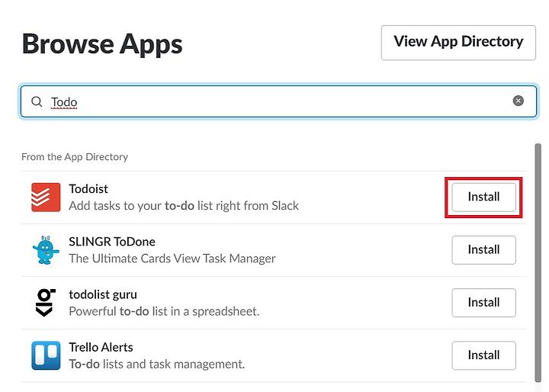
Task: Click 'To-do lists and task management' text
Action: click(157, 365)
